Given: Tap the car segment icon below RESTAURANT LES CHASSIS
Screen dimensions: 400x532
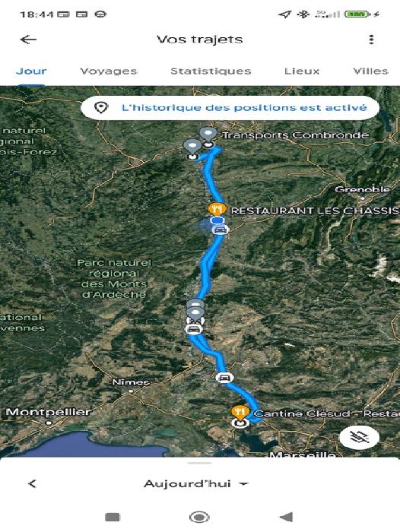Looking at the screenshot, I should coord(221,230).
